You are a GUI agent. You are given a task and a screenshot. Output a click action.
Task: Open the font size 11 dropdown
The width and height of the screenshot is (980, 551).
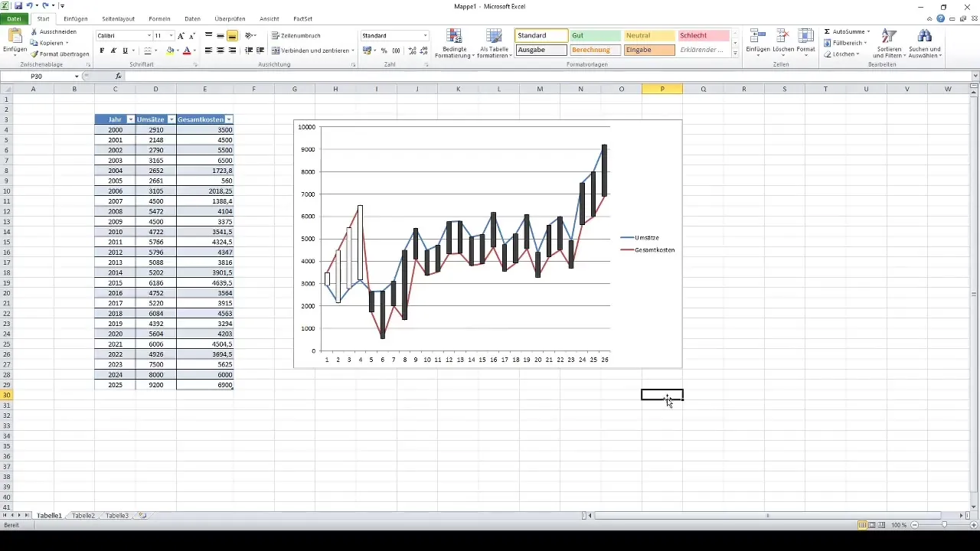170,36
